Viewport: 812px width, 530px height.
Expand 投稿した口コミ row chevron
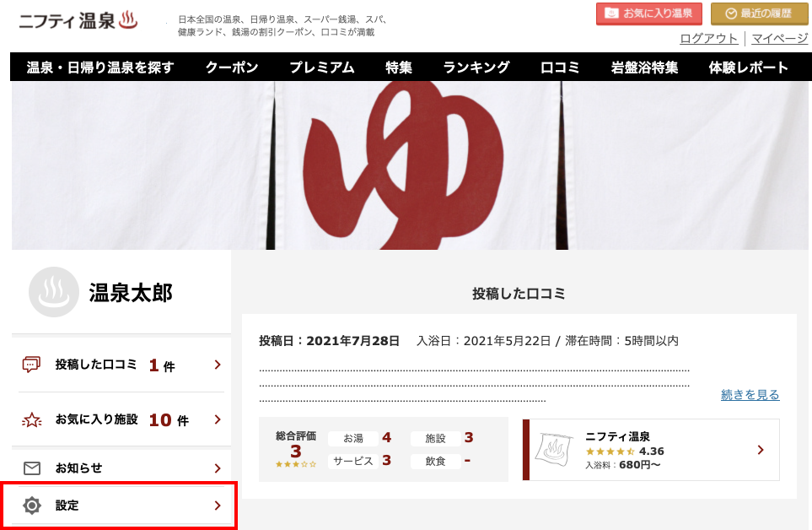[x=218, y=365]
